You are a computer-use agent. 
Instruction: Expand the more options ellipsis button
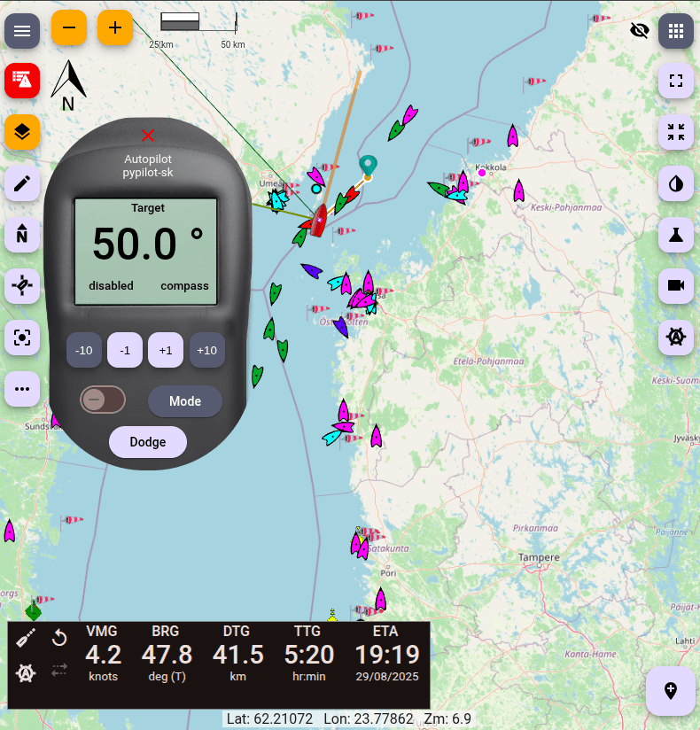click(22, 388)
